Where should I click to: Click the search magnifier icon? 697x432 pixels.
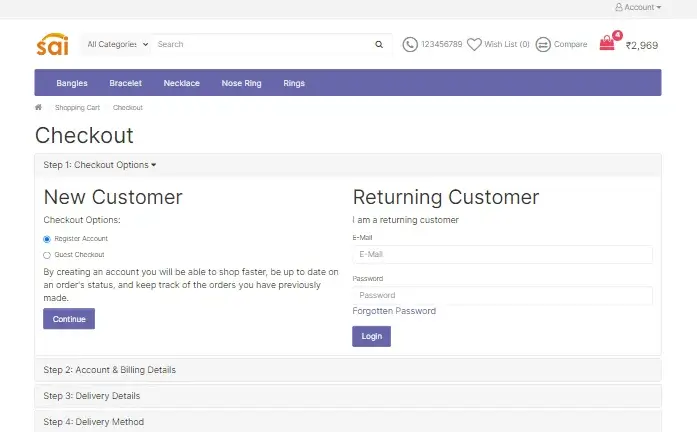point(379,45)
